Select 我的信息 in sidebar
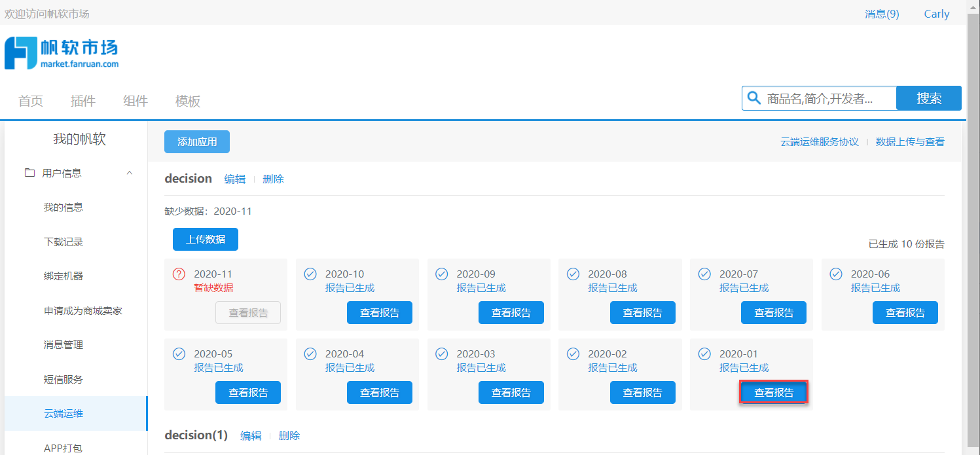 [75, 208]
